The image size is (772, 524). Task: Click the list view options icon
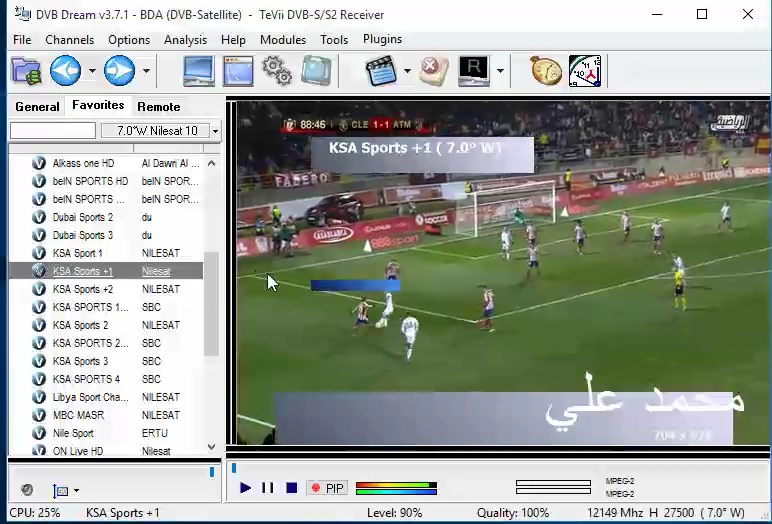coord(60,491)
